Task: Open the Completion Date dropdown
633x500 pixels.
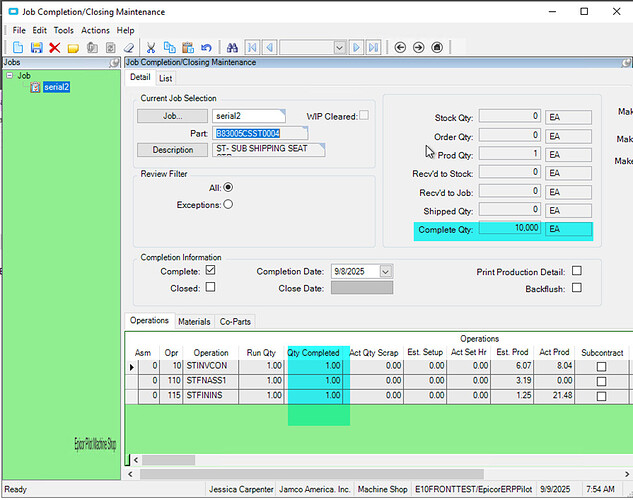Action: pos(386,271)
